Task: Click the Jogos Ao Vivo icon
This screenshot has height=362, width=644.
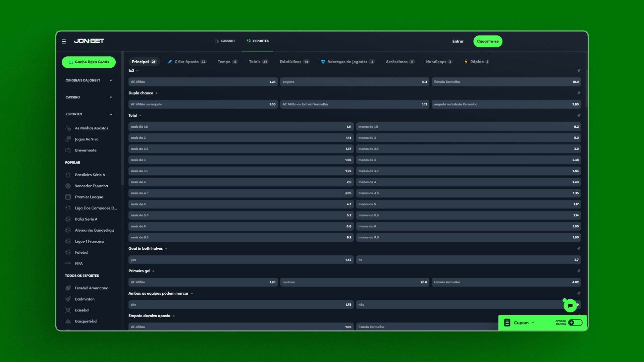Action: point(68,139)
